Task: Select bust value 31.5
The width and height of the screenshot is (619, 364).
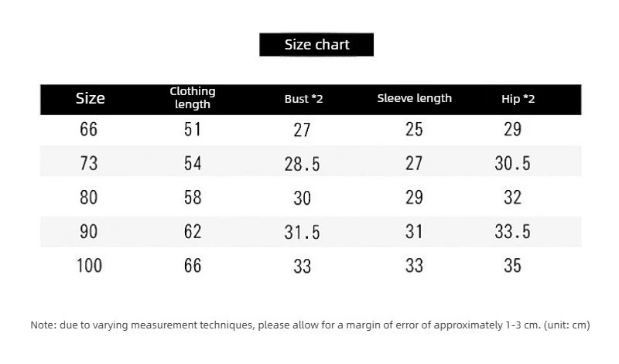Action: (302, 233)
